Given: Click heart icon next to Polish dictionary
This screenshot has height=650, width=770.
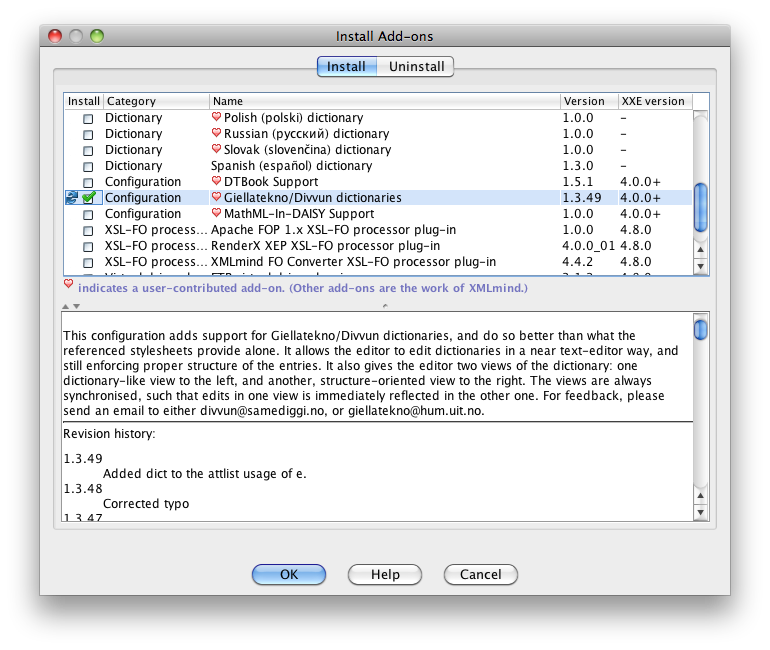Looking at the screenshot, I should (x=216, y=117).
